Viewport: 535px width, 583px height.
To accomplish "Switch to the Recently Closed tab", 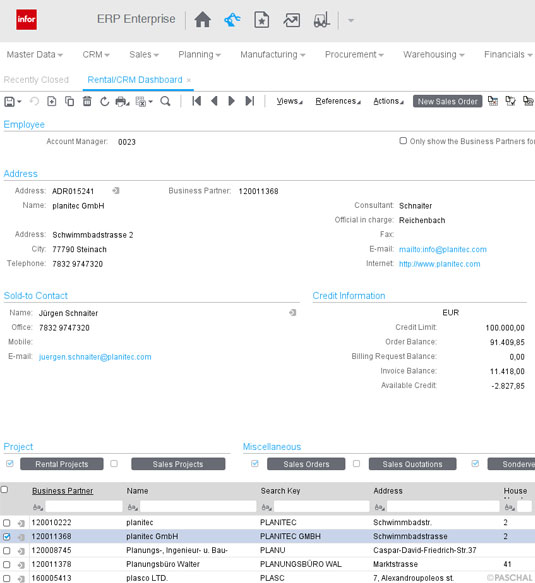I will coord(36,80).
